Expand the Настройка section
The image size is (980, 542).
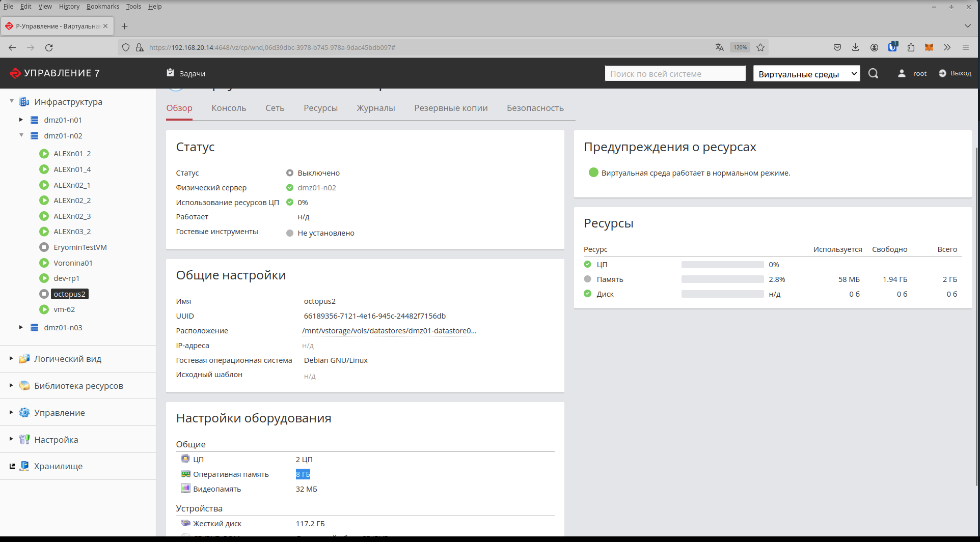[11, 439]
